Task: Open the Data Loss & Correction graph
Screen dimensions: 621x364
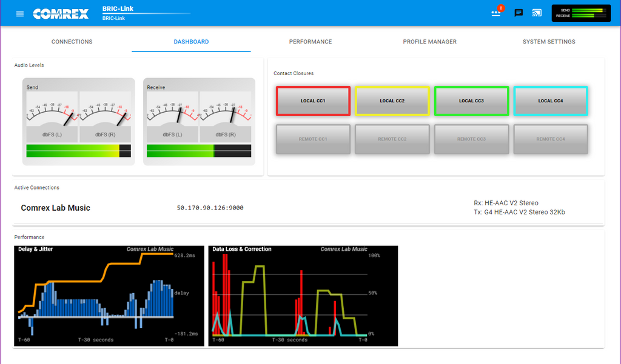Action: pos(303,296)
